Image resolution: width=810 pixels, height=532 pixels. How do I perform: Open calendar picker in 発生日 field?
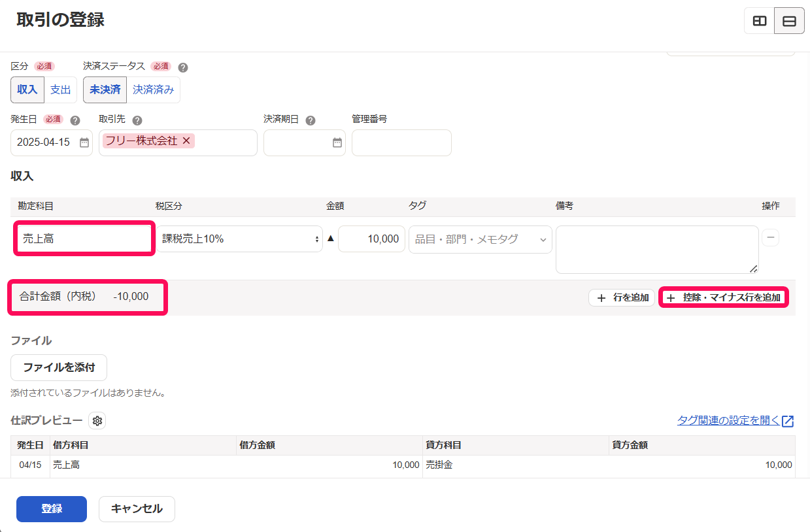pyautogui.click(x=84, y=142)
